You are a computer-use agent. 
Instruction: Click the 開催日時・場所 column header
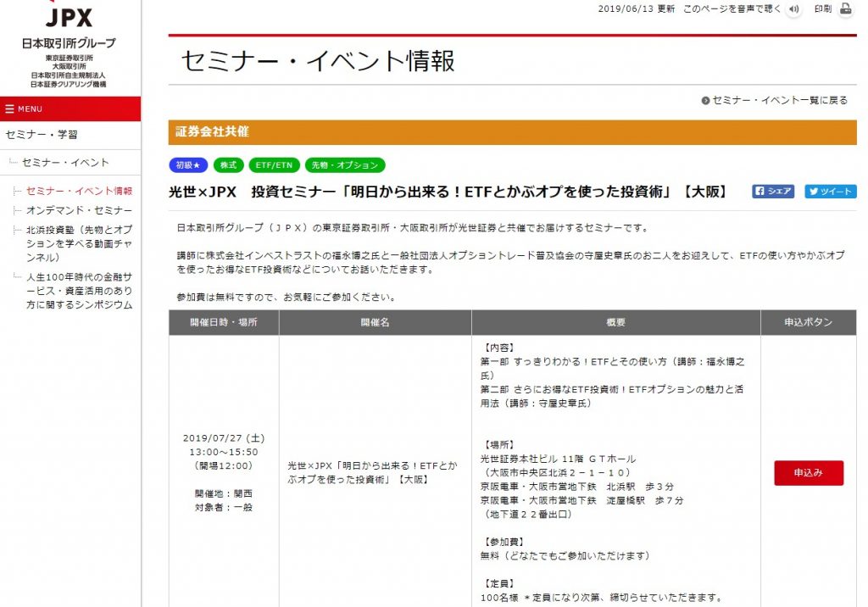point(224,322)
